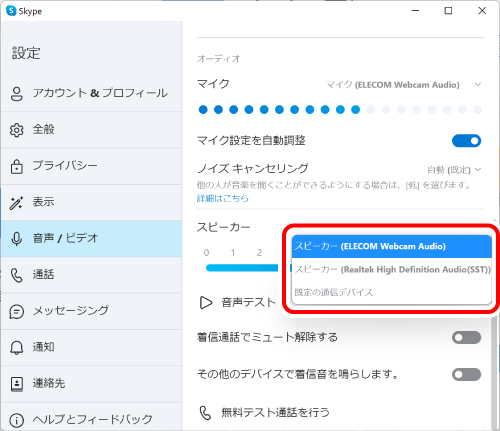Click the Calling phone icon in sidebar
Image resolution: width=500 pixels, height=431 pixels.
click(x=17, y=275)
